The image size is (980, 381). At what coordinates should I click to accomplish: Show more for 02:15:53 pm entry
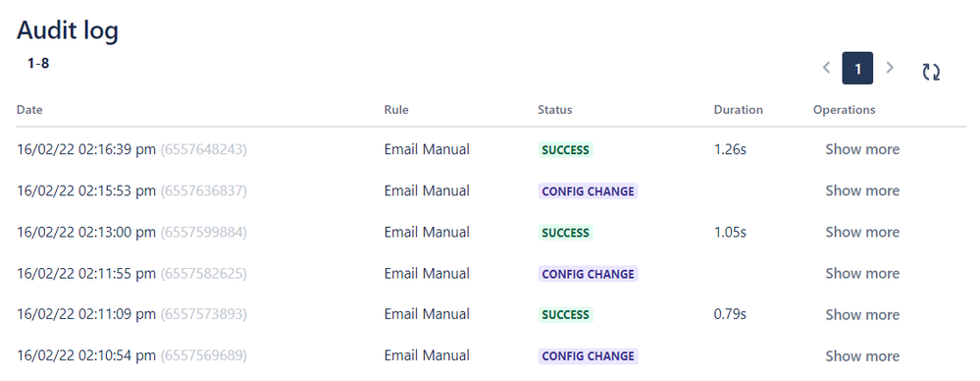[x=862, y=190]
